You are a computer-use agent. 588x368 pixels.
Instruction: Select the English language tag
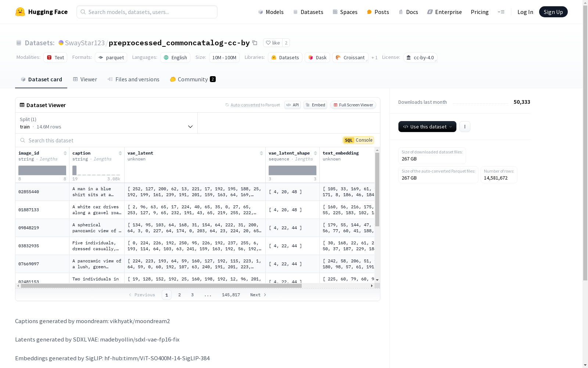coord(175,57)
